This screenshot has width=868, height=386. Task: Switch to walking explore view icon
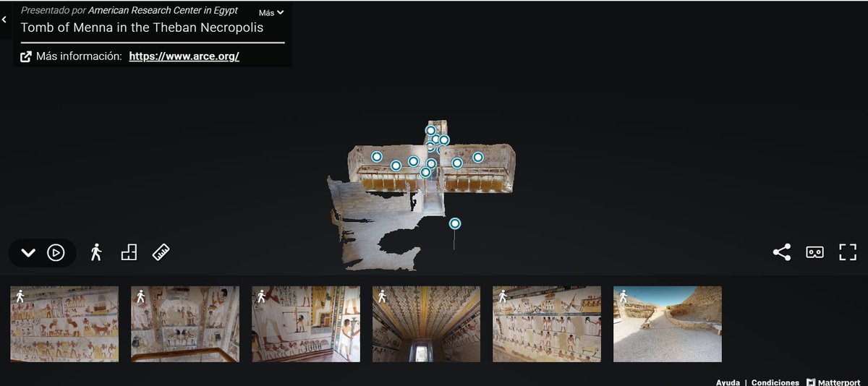96,252
